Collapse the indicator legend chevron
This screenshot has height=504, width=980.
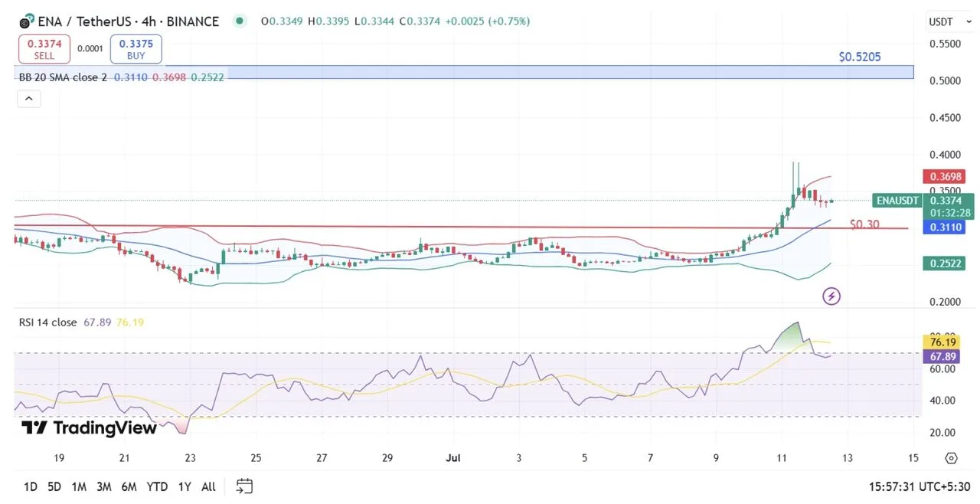click(28, 98)
